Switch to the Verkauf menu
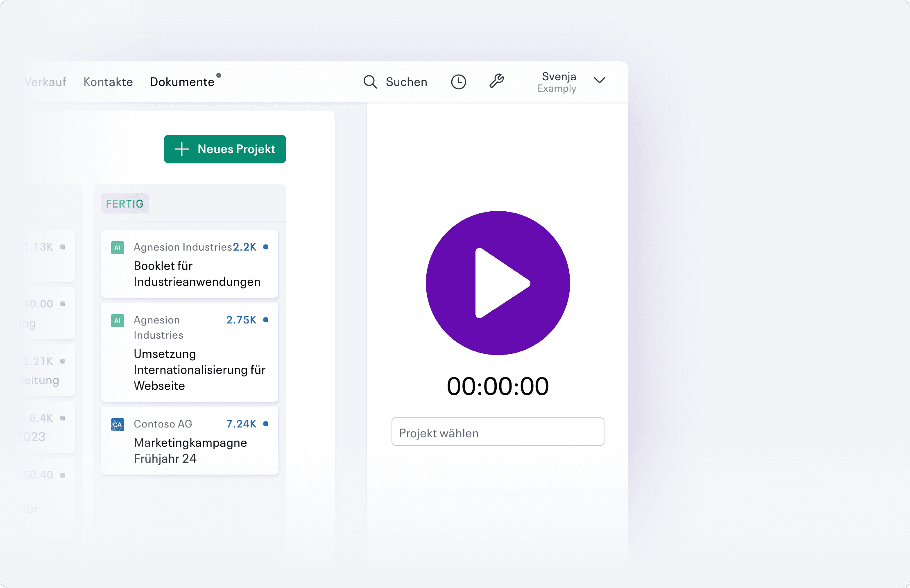 45,82
